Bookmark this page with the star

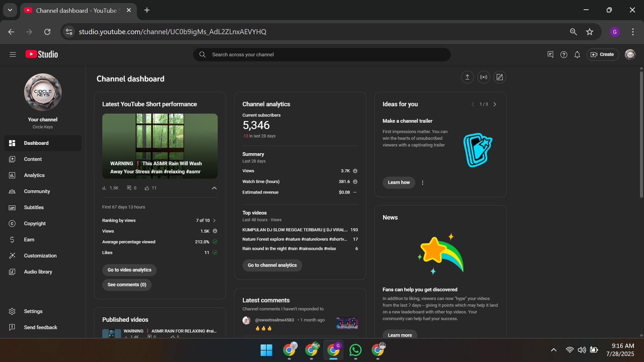coord(590,32)
